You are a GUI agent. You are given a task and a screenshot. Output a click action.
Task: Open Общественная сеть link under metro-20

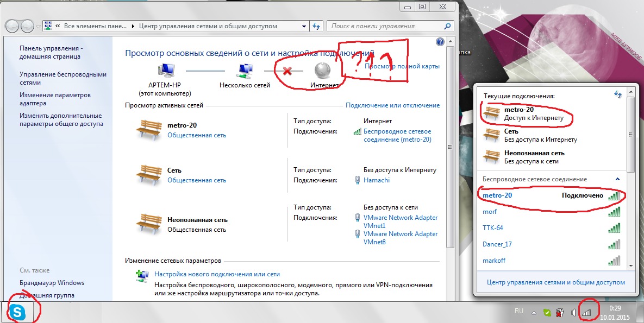tap(197, 135)
